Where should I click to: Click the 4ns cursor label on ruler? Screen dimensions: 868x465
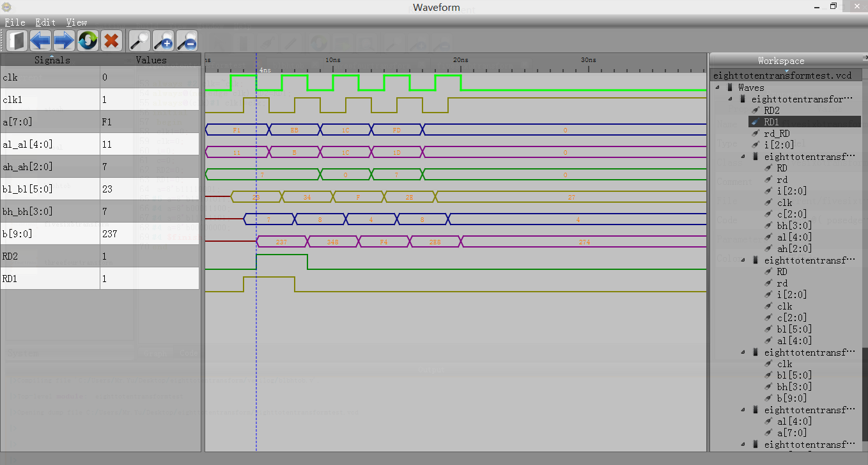pyautogui.click(x=265, y=69)
